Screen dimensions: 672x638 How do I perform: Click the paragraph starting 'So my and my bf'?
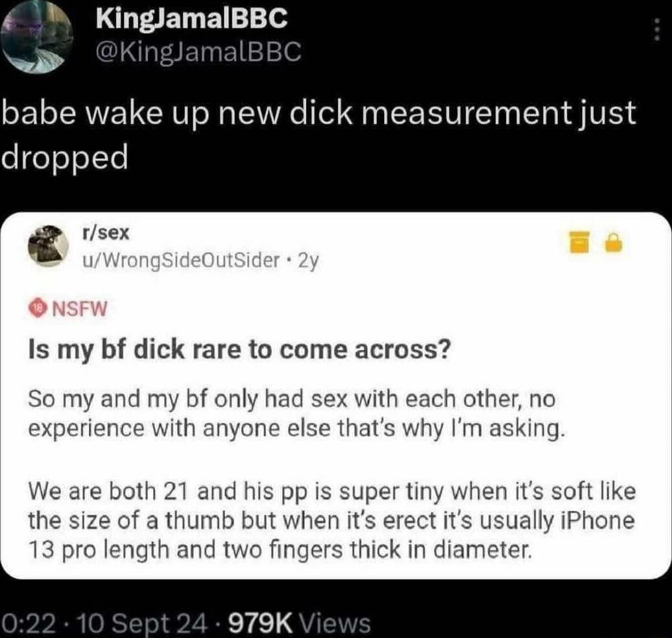pos(295,413)
